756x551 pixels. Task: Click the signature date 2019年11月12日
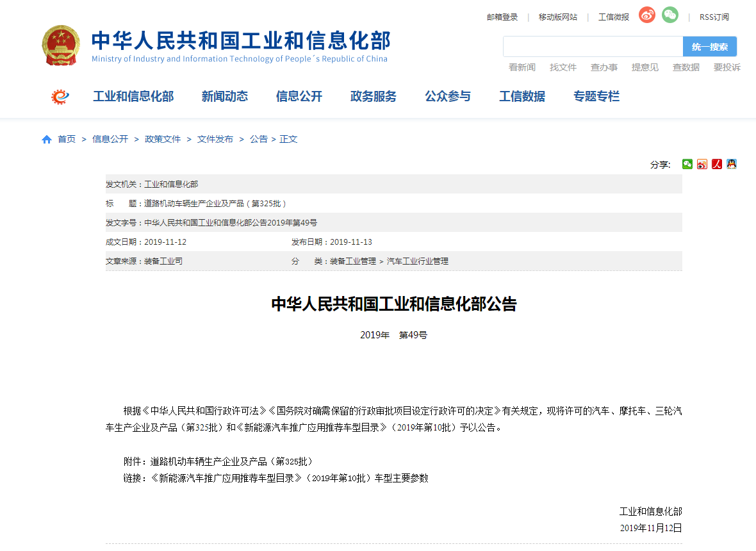651,529
